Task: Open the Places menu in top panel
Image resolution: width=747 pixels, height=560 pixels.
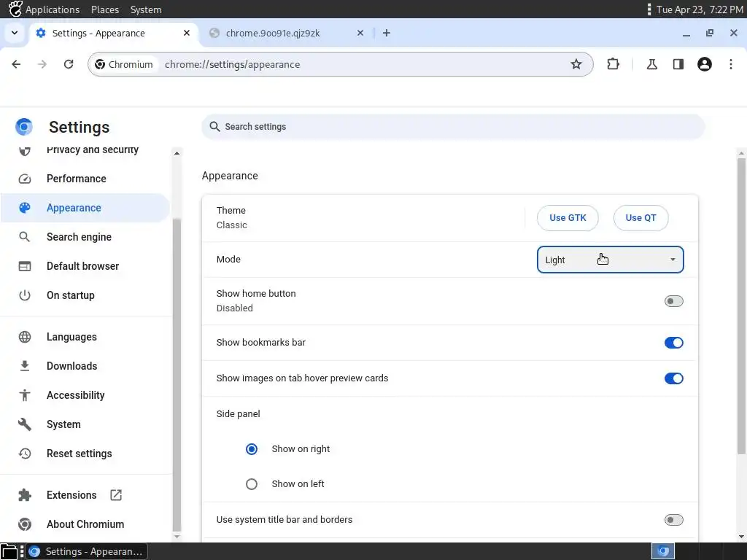Action: [x=105, y=9]
